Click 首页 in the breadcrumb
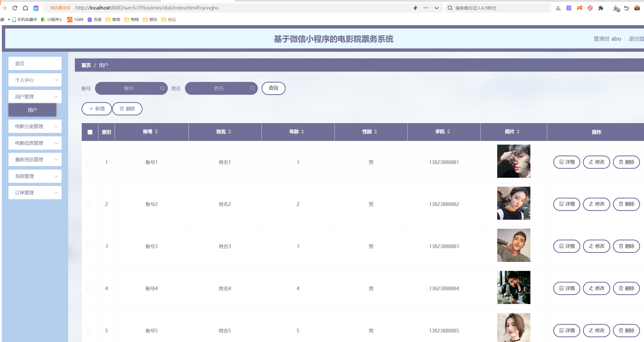Screen dimensions: 644x342 [x=86, y=65]
